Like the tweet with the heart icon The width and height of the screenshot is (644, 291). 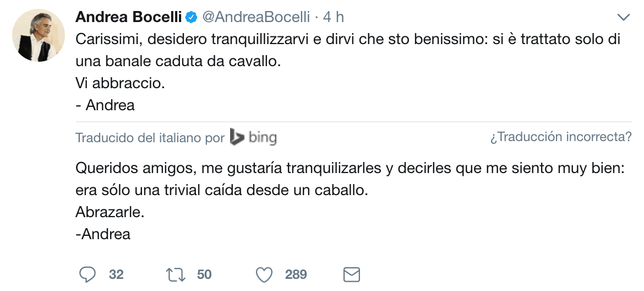coord(265,274)
